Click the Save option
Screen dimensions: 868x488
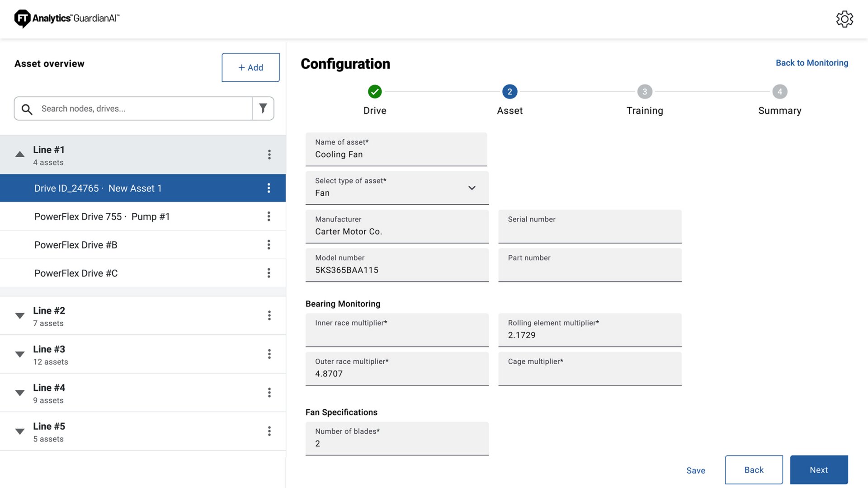(696, 470)
